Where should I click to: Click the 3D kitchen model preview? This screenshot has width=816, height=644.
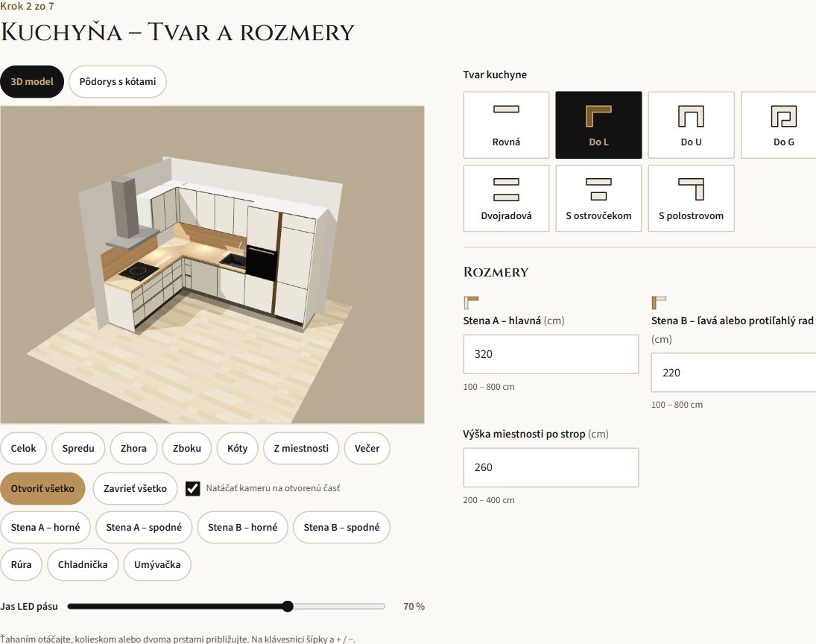212,265
